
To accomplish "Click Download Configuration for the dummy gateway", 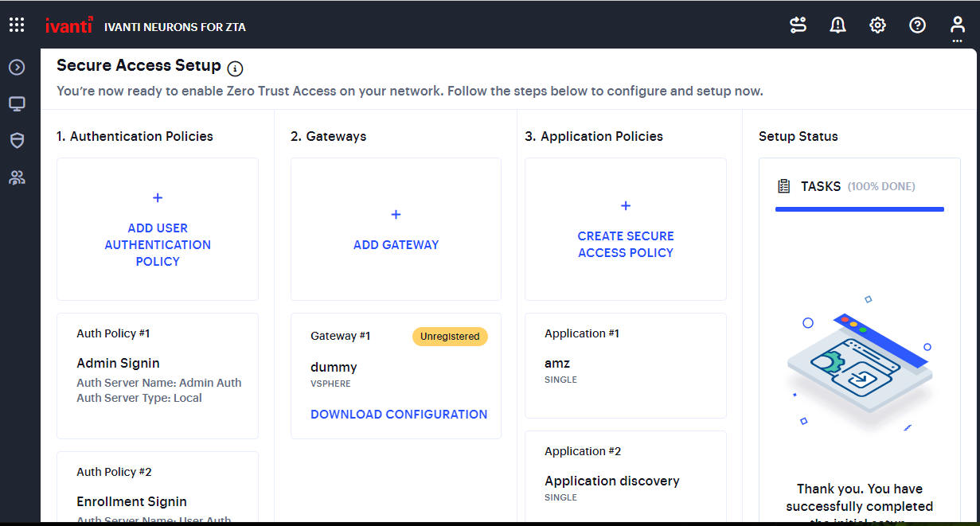I will pos(398,414).
